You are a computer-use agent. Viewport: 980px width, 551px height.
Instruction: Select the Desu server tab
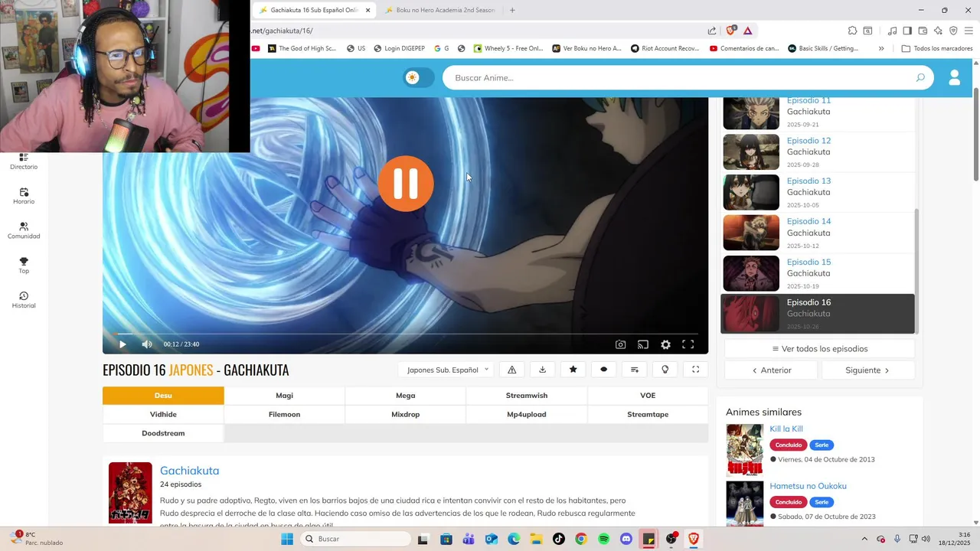163,396
